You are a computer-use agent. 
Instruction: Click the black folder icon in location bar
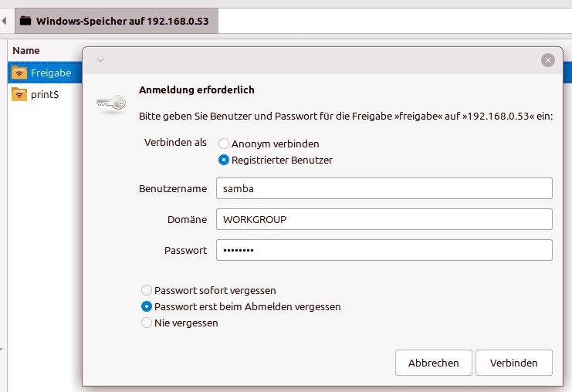25,21
